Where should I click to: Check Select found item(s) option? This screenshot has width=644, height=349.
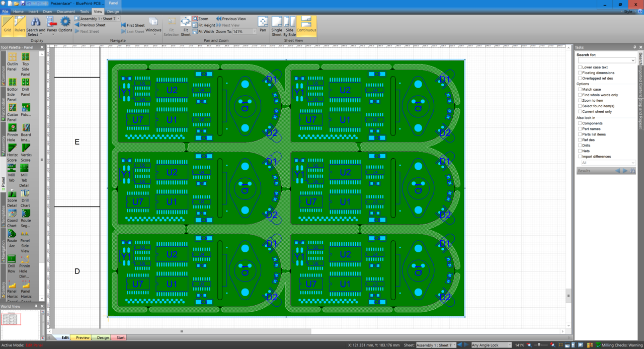tap(580, 106)
